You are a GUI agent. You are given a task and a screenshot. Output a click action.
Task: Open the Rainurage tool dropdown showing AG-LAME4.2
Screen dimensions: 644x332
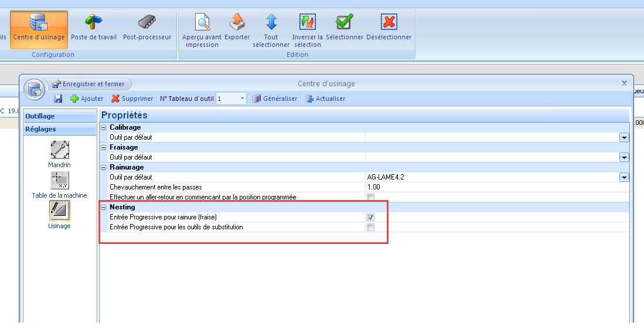[624, 177]
